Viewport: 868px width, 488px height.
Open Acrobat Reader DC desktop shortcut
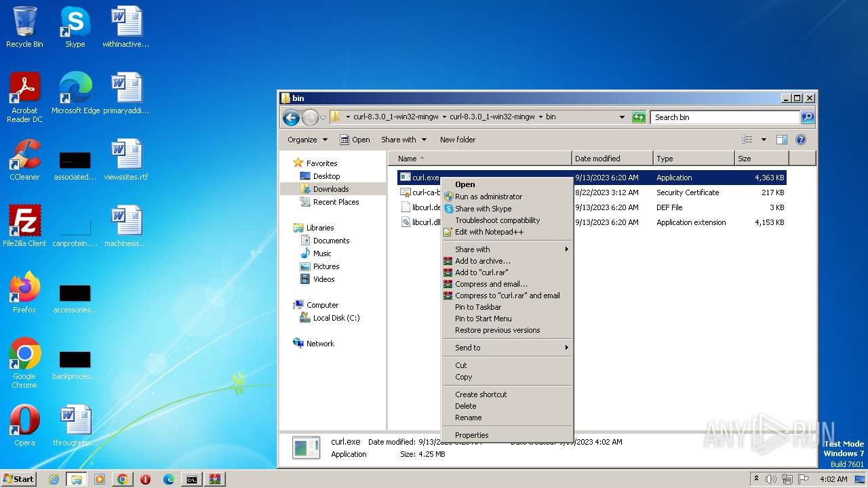pyautogui.click(x=24, y=98)
